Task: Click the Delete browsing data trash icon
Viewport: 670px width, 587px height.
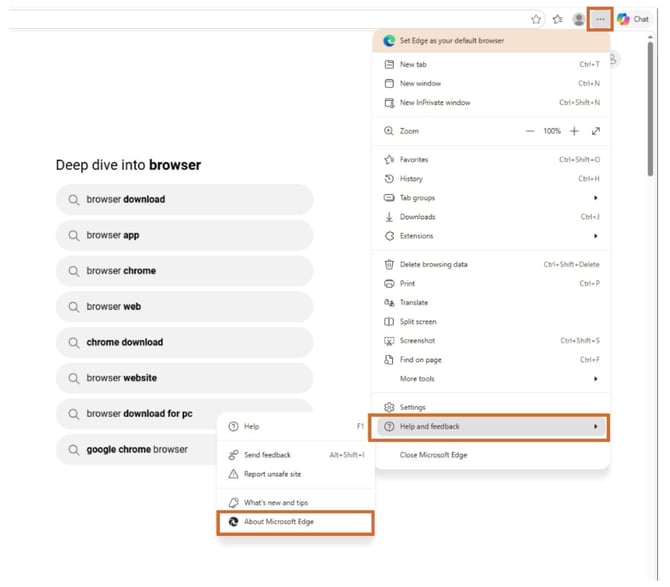Action: 389,264
